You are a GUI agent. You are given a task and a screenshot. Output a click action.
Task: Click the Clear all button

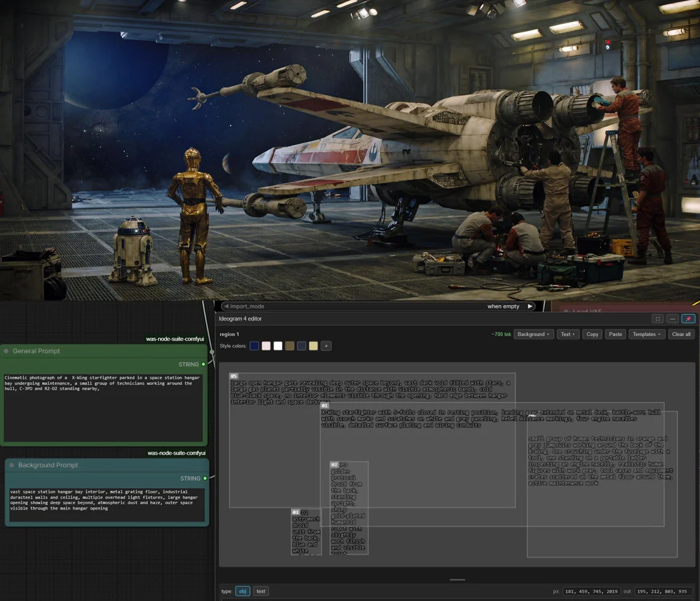click(681, 334)
